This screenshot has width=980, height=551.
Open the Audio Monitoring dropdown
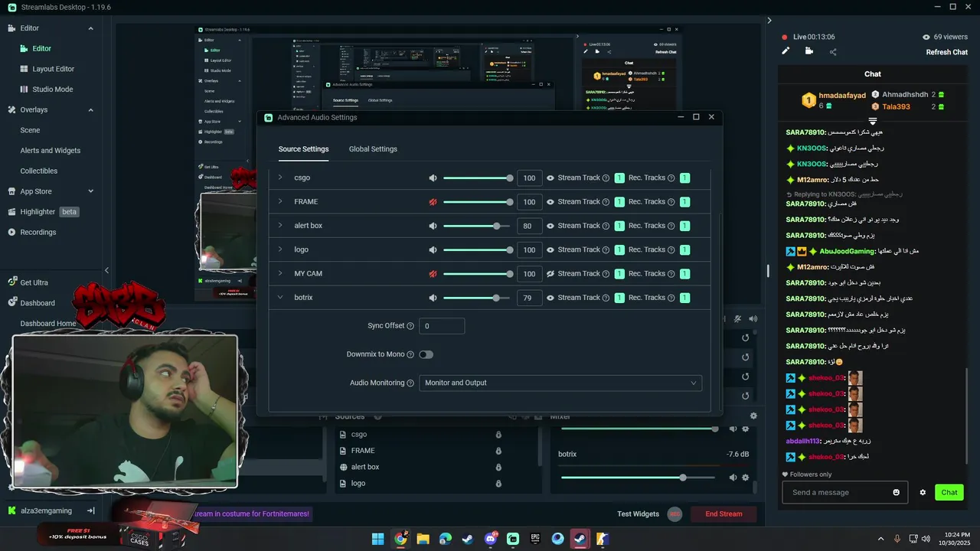560,383
